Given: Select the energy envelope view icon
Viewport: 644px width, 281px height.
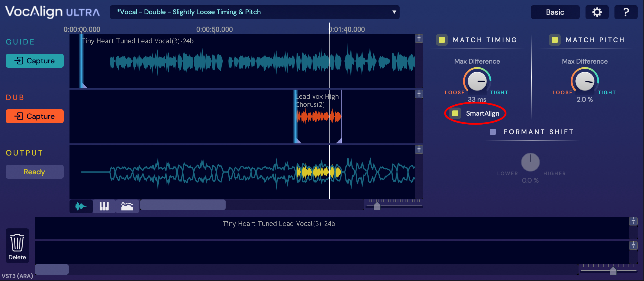Looking at the screenshot, I should point(127,206).
